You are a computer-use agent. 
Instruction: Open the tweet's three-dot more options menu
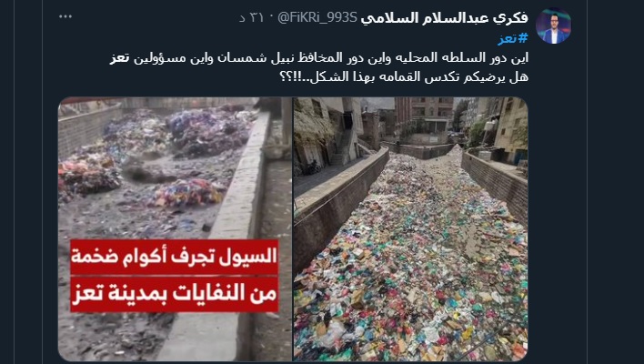pyautogui.click(x=65, y=17)
